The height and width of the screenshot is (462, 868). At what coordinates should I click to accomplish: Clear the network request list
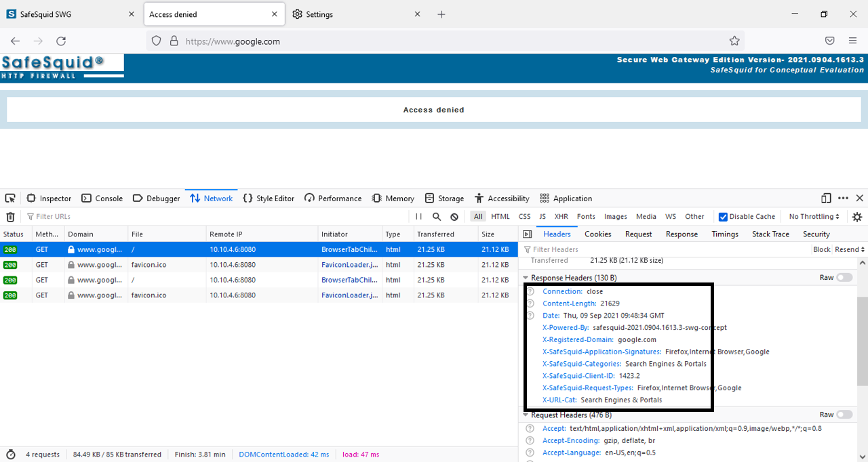(10, 217)
